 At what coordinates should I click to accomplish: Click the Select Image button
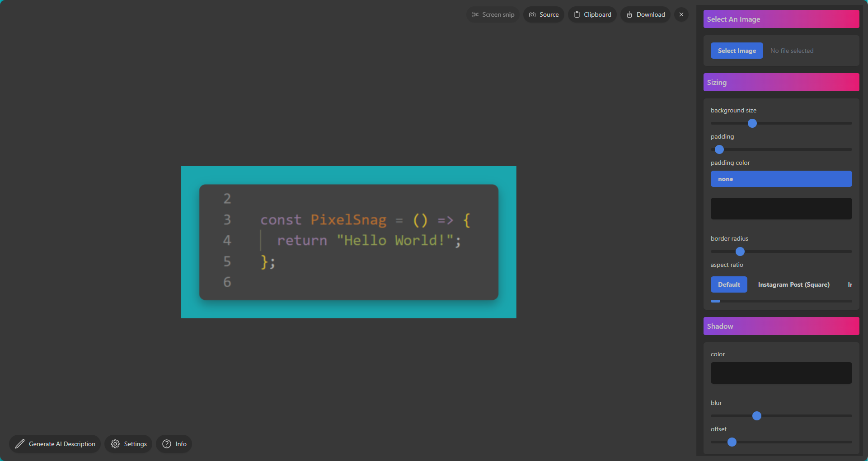pos(737,50)
